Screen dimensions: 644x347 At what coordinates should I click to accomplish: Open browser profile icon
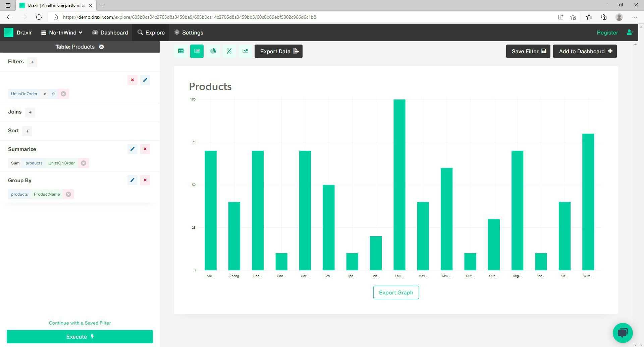point(619,17)
